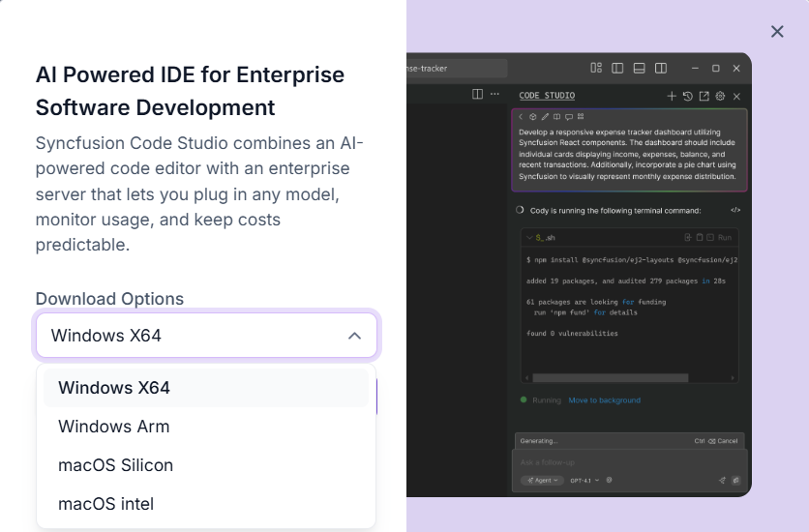The width and height of the screenshot is (809, 532).
Task: Close the download dialog with the X
Action: (777, 32)
